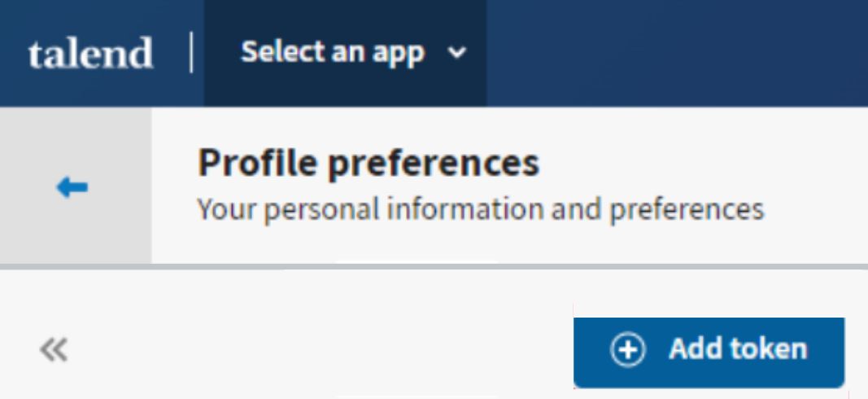The height and width of the screenshot is (399, 868).
Task: Collapse the panel with the double chevron
Action: (x=54, y=352)
